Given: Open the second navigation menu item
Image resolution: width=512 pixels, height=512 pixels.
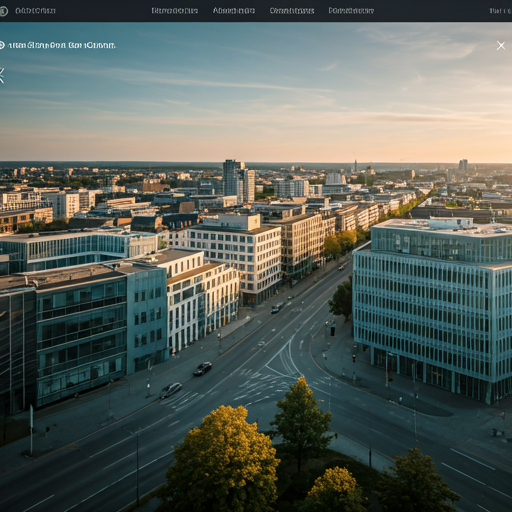Looking at the screenshot, I should 234,11.
